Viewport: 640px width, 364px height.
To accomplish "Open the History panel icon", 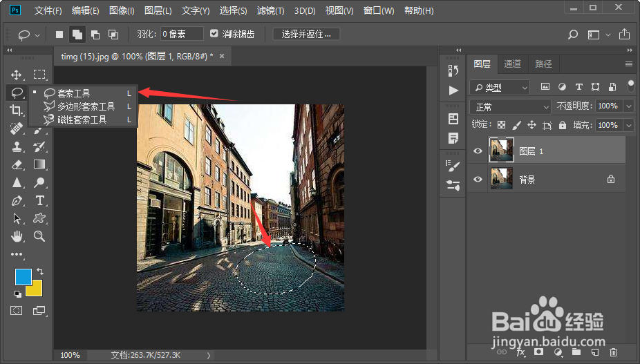I will (453, 70).
